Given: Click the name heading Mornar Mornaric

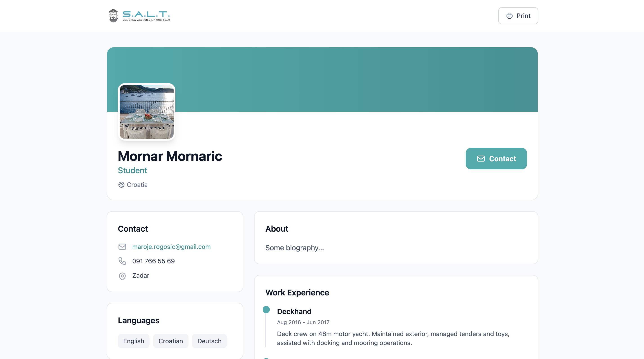Looking at the screenshot, I should coord(170,156).
